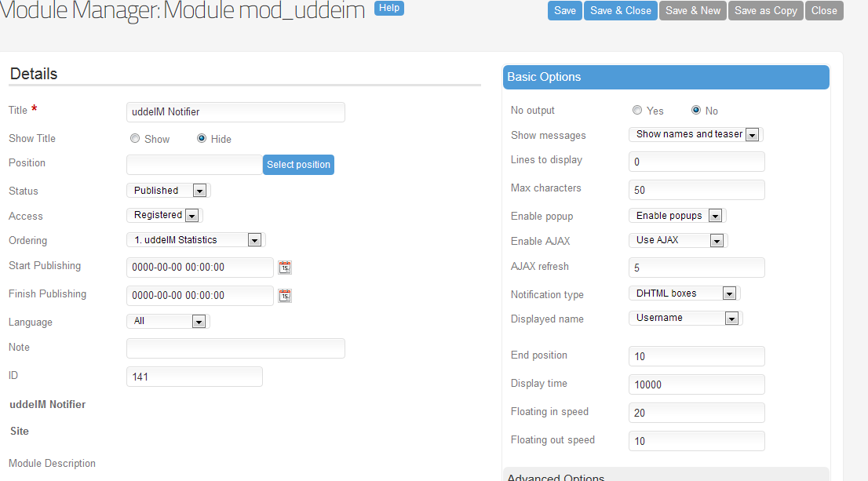Screen dimensions: 868x481
Task: Click the Details heading
Action: 34,74
